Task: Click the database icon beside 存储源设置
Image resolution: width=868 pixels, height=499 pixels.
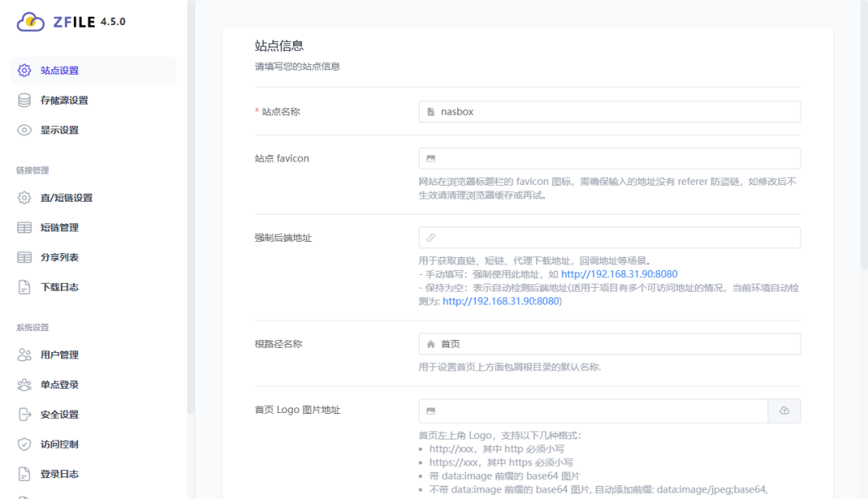Action: coord(23,100)
